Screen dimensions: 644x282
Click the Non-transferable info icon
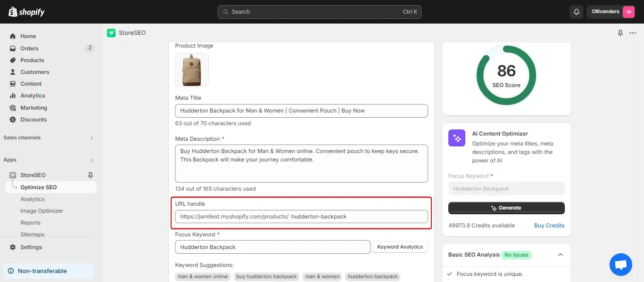click(x=11, y=271)
